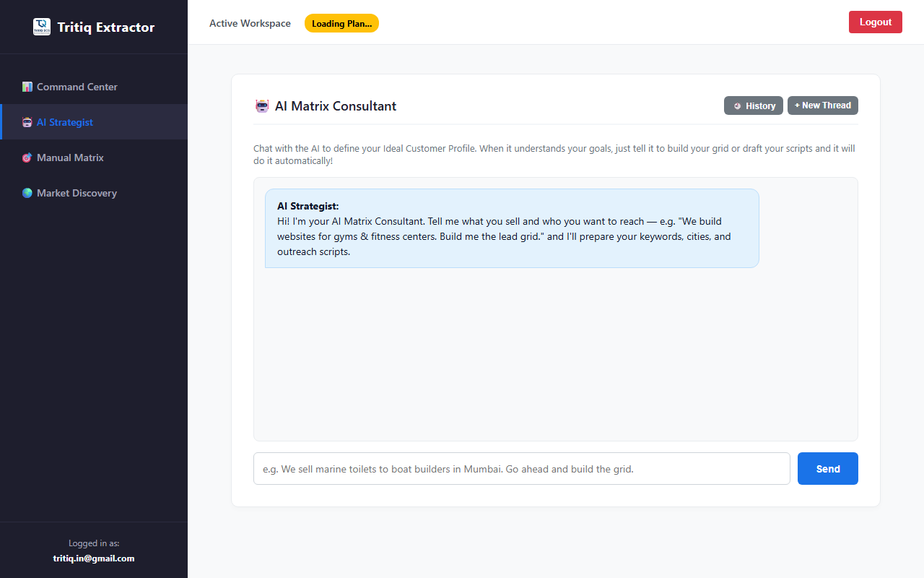Start a new chat with + New Thread
924x578 pixels.
click(823, 105)
